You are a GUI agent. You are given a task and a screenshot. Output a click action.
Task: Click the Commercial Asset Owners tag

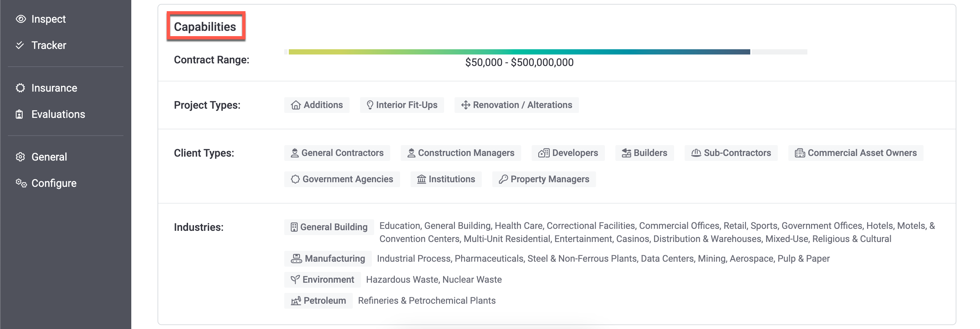tap(855, 153)
